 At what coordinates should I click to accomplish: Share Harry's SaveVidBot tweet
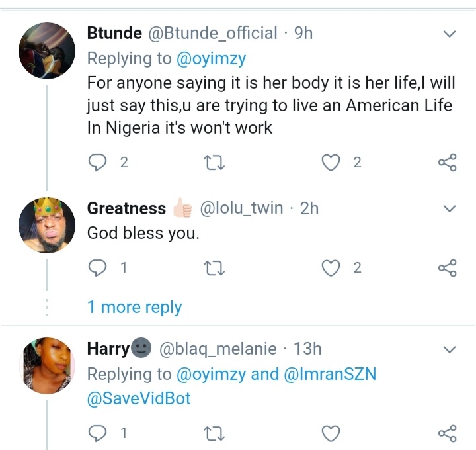448,433
